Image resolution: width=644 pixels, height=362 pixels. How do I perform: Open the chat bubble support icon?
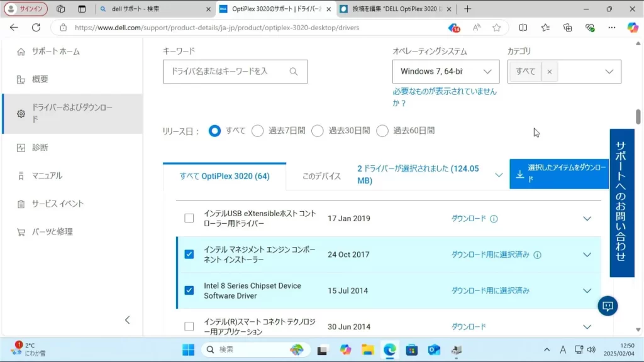[x=608, y=306]
